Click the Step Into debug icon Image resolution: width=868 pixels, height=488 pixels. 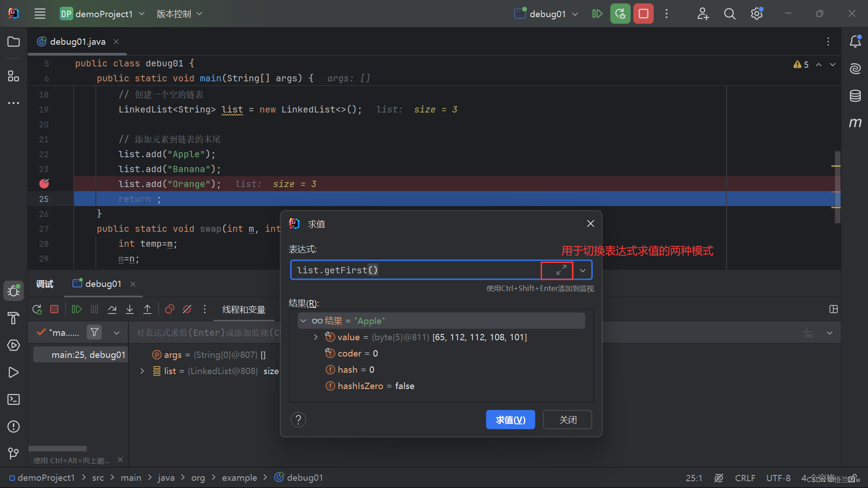[129, 309]
